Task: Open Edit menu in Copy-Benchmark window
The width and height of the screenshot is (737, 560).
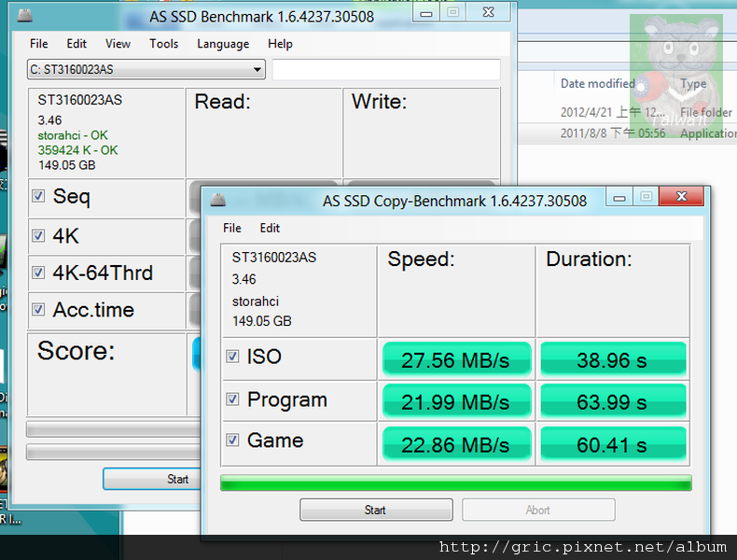Action: click(x=270, y=228)
